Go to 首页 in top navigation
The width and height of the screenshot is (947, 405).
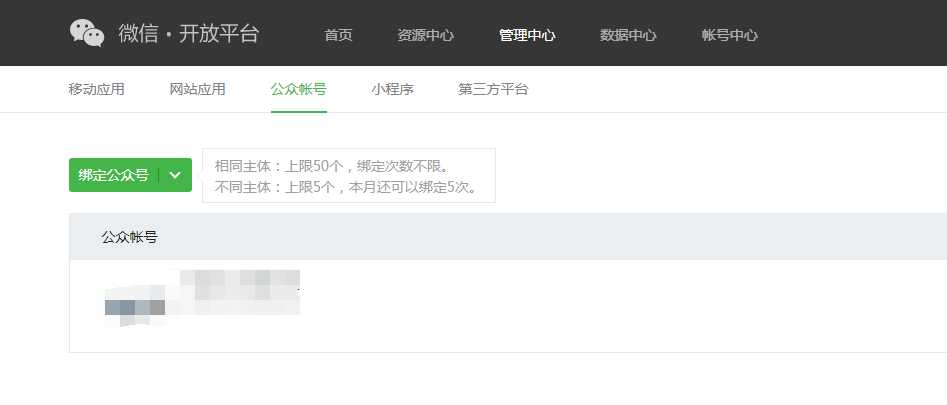pos(338,35)
